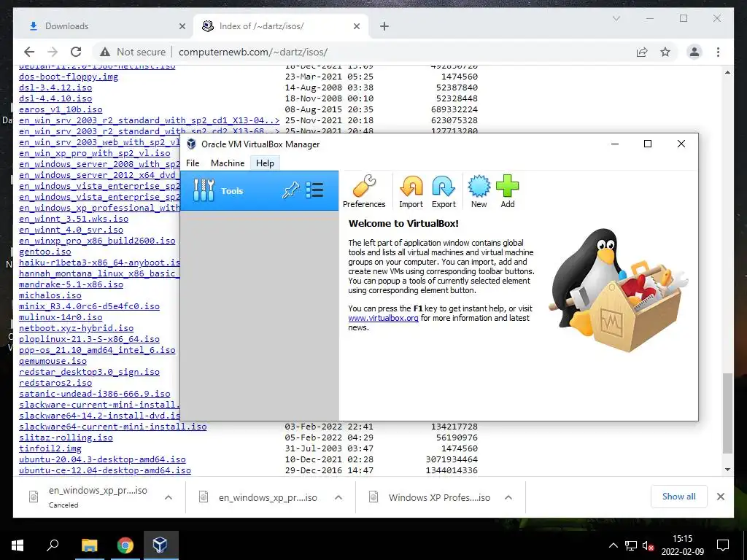Click the taskbar clock showing 15:15

682,545
